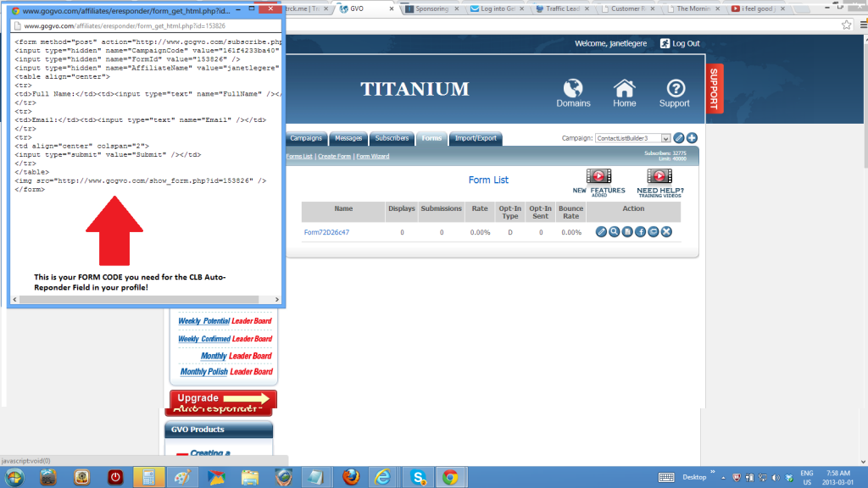Click the delete X icon for Form72D26c47
Image resolution: width=868 pixels, height=488 pixels.
pos(666,231)
